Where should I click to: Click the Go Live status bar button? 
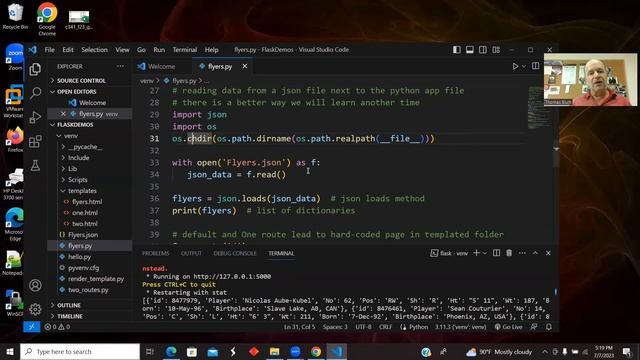(x=508, y=327)
